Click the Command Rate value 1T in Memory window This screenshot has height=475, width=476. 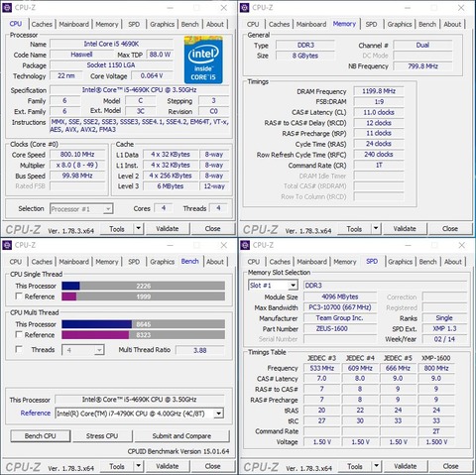pyautogui.click(x=379, y=165)
